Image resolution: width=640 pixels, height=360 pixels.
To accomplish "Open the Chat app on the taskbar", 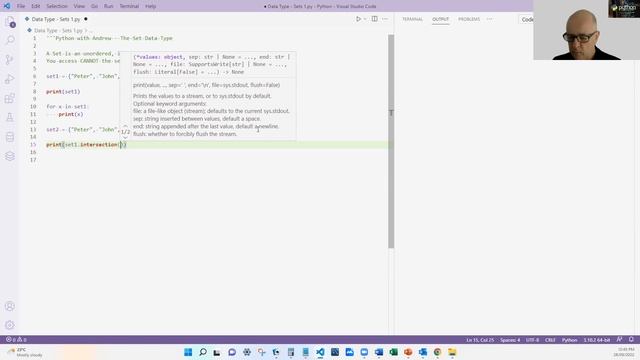I will coord(232,352).
